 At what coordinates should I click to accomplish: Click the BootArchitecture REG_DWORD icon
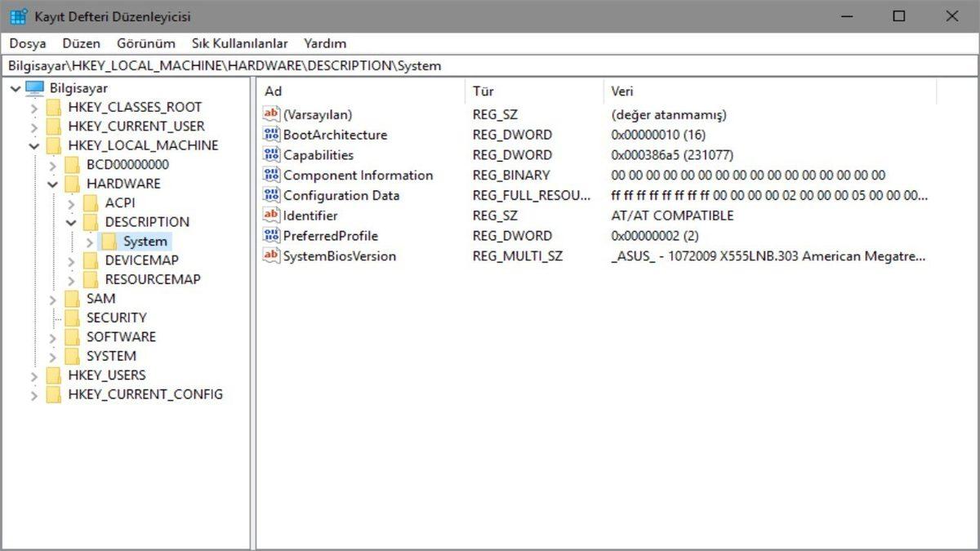coord(270,134)
